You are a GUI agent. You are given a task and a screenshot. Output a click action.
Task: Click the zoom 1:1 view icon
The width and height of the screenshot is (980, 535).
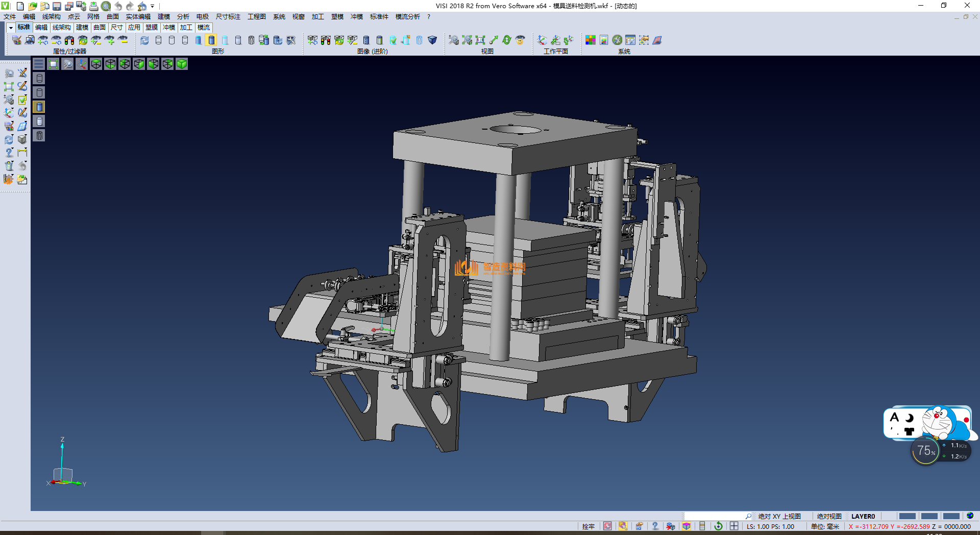(480, 40)
